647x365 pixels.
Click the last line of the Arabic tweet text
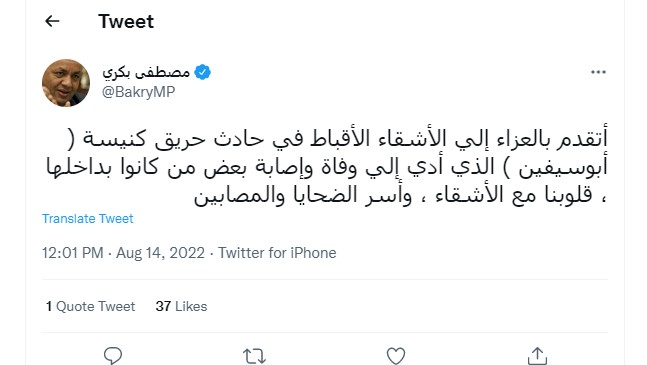click(x=400, y=195)
